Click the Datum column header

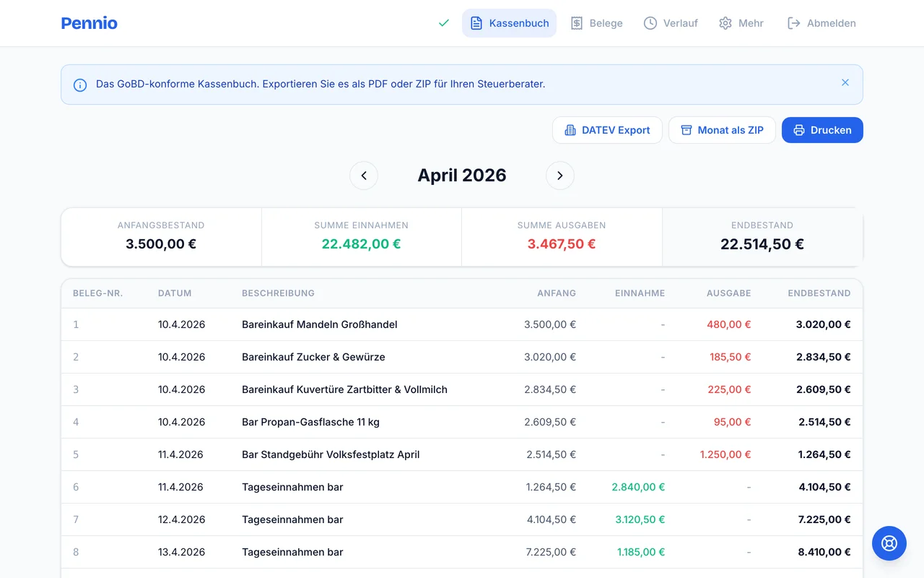coord(175,293)
